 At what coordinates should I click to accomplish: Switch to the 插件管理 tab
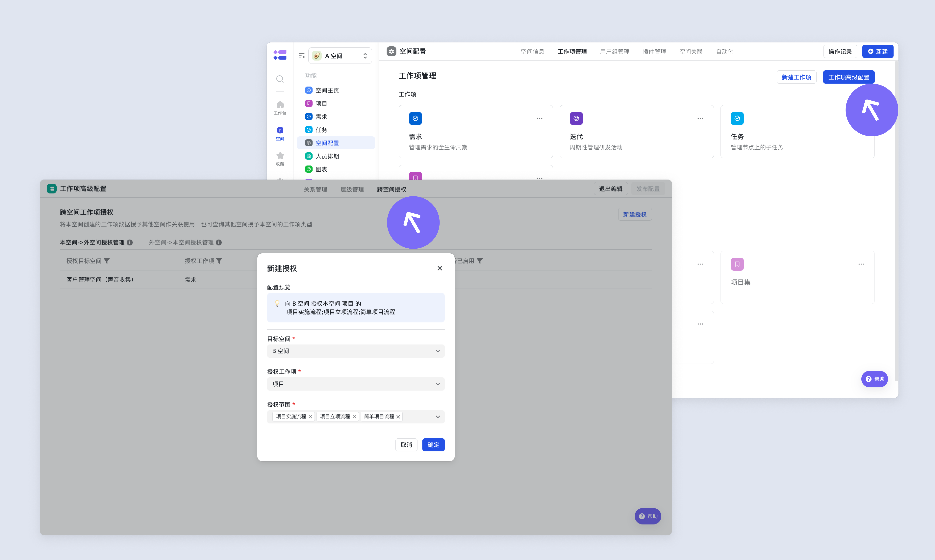pyautogui.click(x=654, y=52)
